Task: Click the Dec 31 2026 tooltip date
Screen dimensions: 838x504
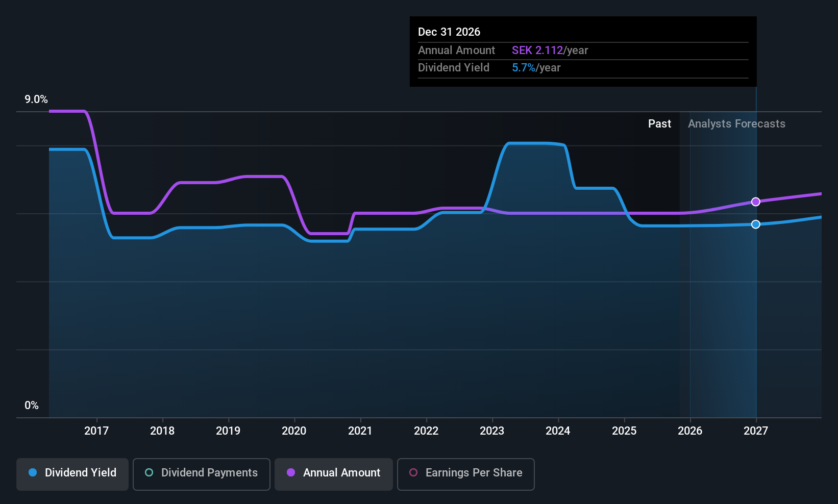Action: pyautogui.click(x=449, y=32)
